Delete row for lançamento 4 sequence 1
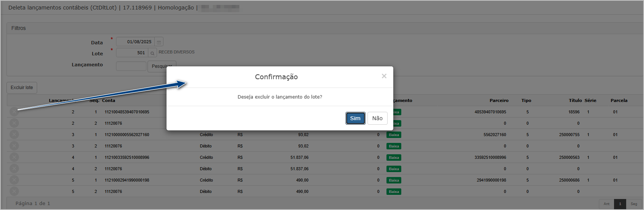The width and height of the screenshot is (644, 210). 14,157
